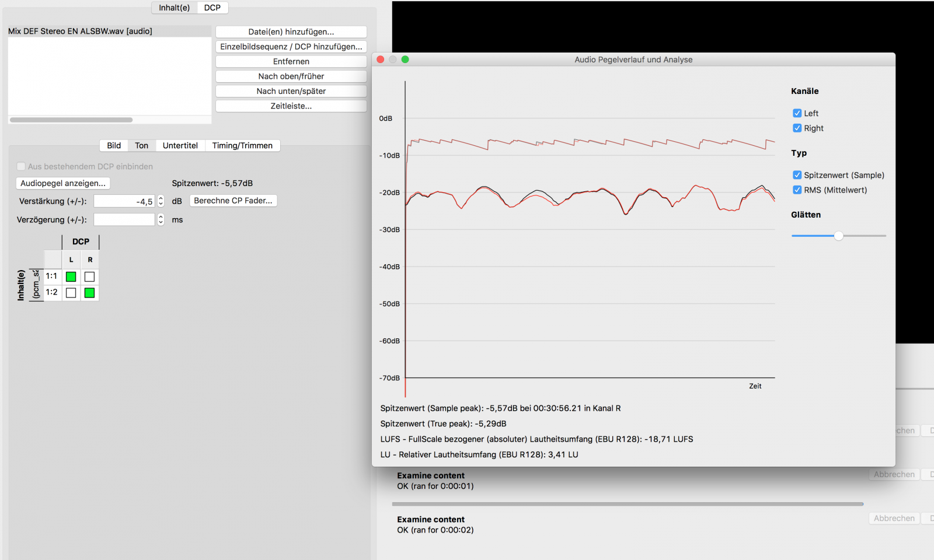Toggle mapping cell 1:1 to R

pos(89,276)
